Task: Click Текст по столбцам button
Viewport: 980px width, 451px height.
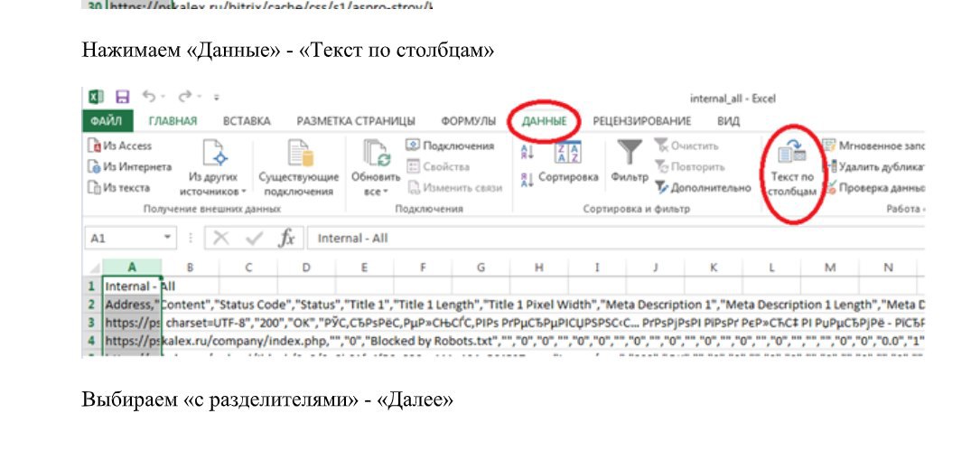Action: [x=792, y=169]
